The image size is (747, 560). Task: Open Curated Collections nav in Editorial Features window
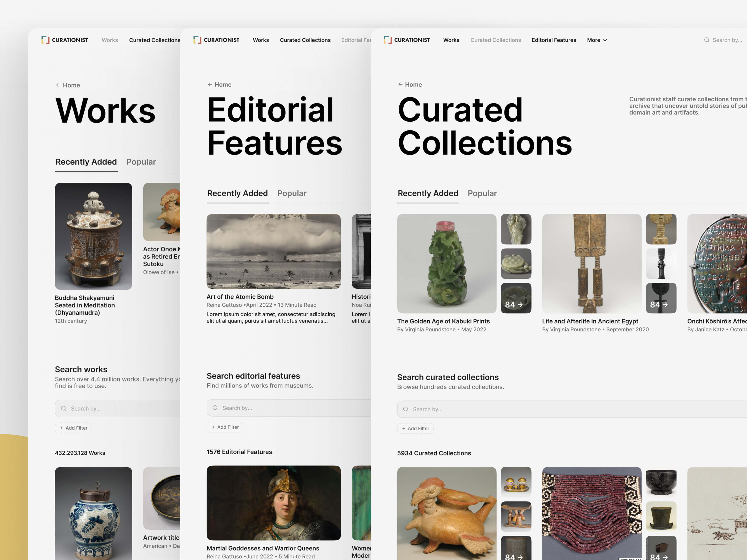[x=305, y=40]
